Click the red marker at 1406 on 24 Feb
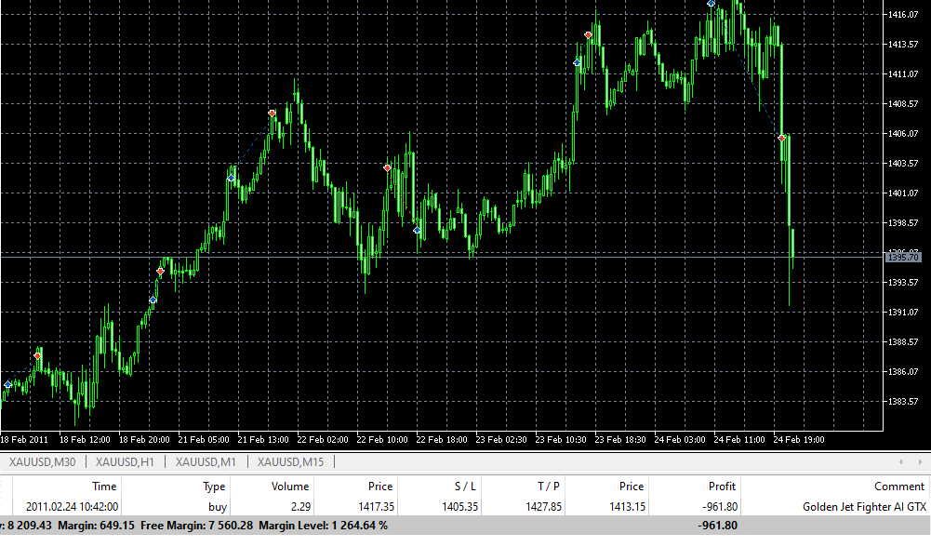This screenshot has height=560, width=931. point(782,138)
